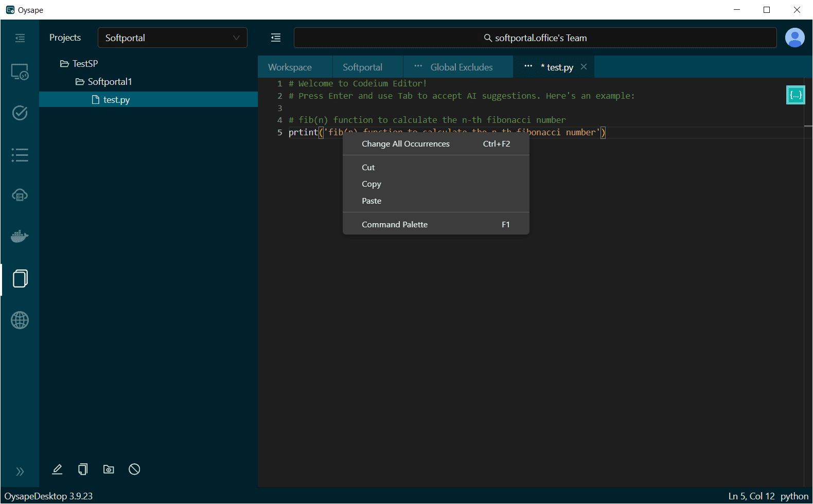813x504 pixels.
Task: Click line 4 fib(n) function comment
Action: 427,120
